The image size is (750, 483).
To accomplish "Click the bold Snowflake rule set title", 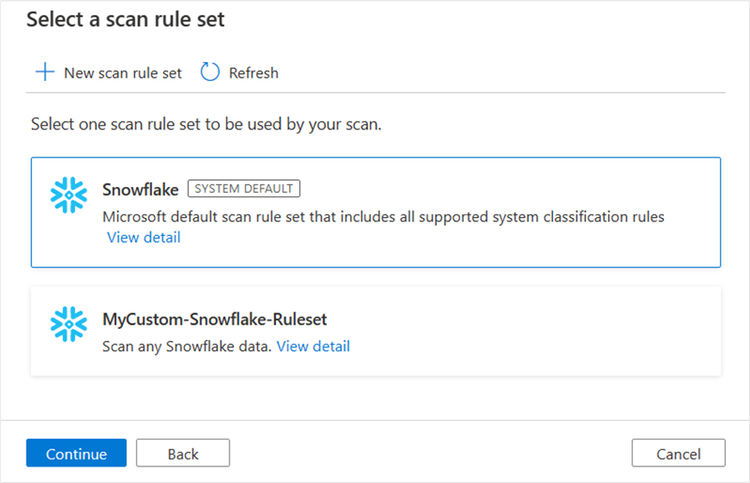I will pyautogui.click(x=141, y=189).
